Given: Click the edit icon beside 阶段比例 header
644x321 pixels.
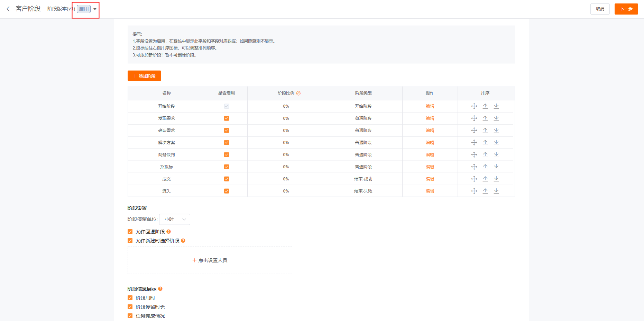Looking at the screenshot, I should 298,93.
